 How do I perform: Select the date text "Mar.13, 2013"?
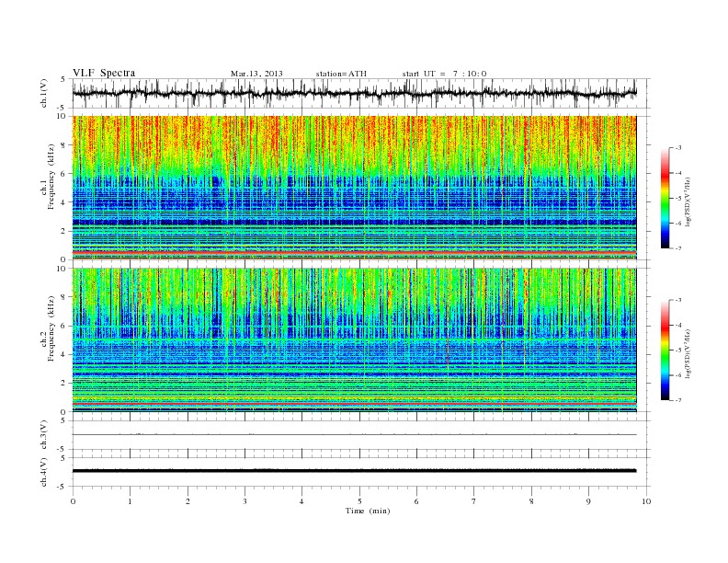coord(256,74)
